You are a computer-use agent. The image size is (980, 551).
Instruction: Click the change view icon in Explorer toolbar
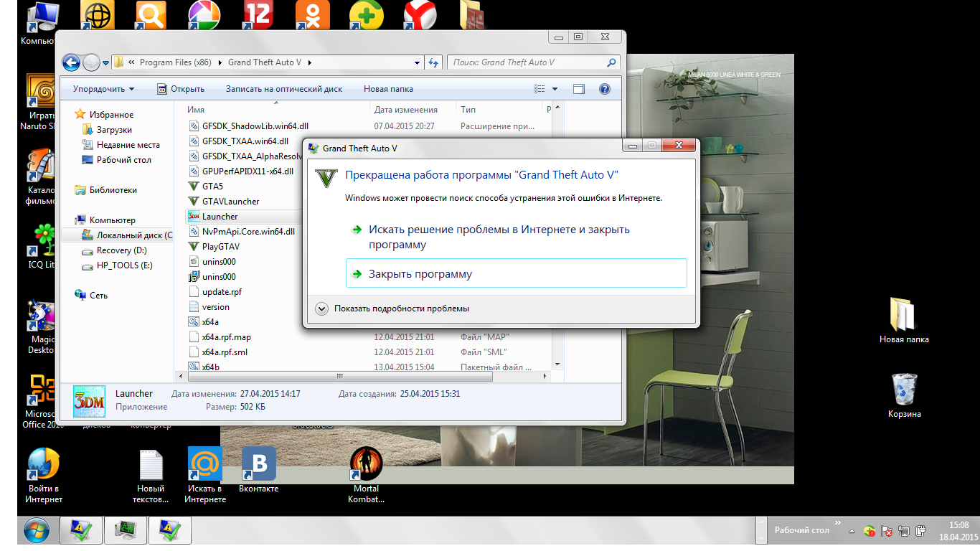pos(540,89)
